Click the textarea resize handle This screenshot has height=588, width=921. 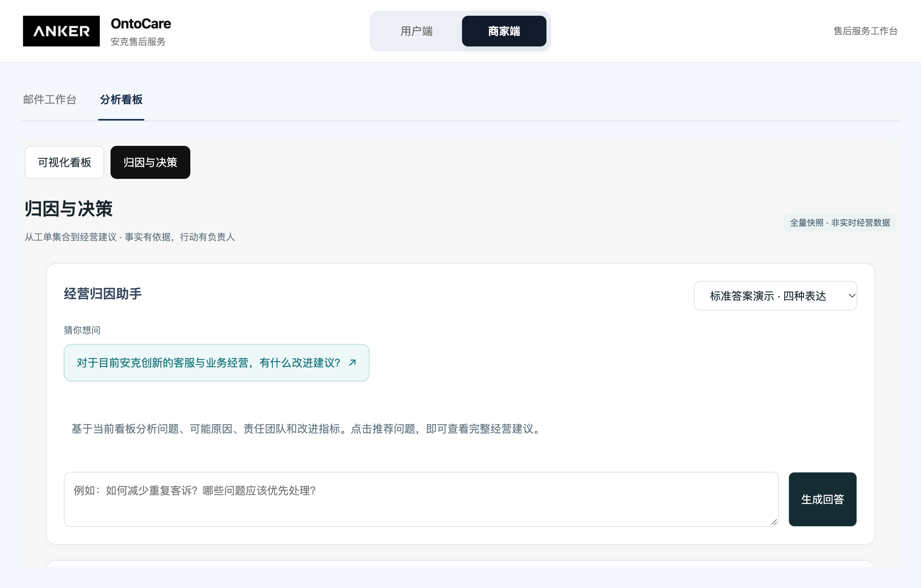point(774,522)
